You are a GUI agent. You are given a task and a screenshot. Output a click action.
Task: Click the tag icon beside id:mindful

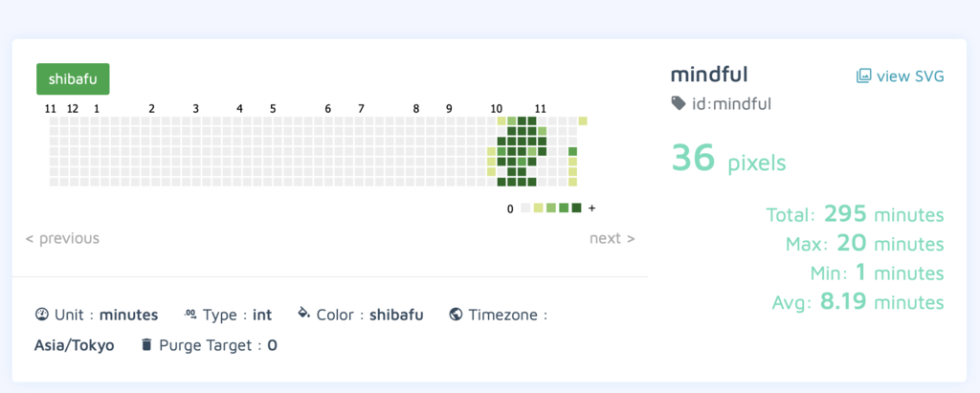679,103
